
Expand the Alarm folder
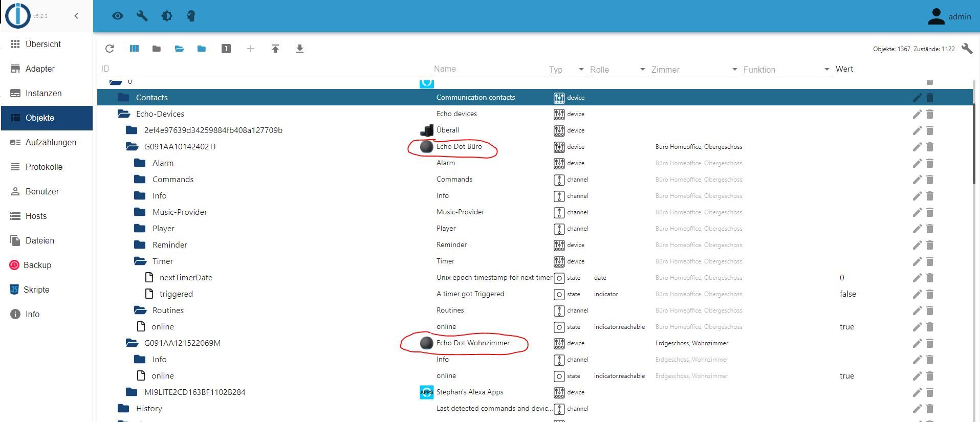140,163
